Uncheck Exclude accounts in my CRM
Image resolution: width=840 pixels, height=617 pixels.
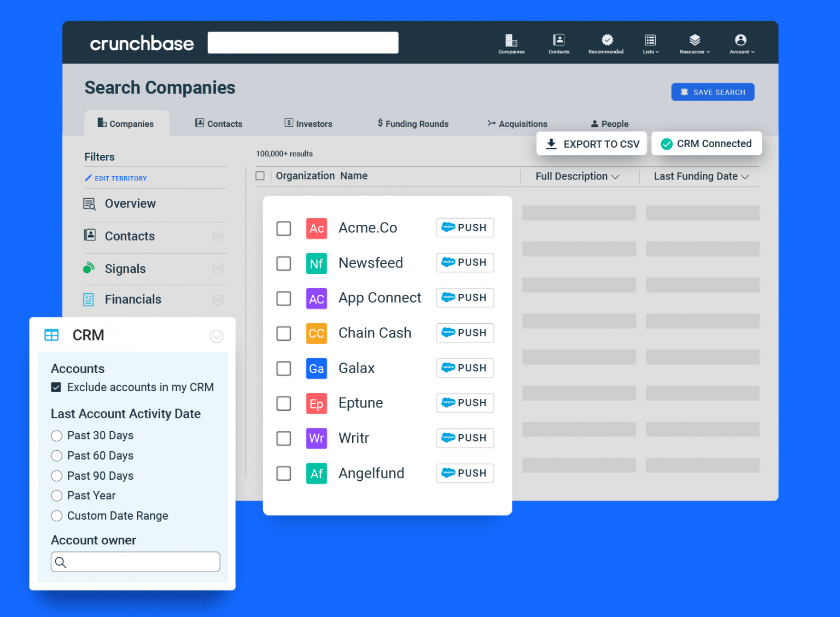tap(56, 387)
